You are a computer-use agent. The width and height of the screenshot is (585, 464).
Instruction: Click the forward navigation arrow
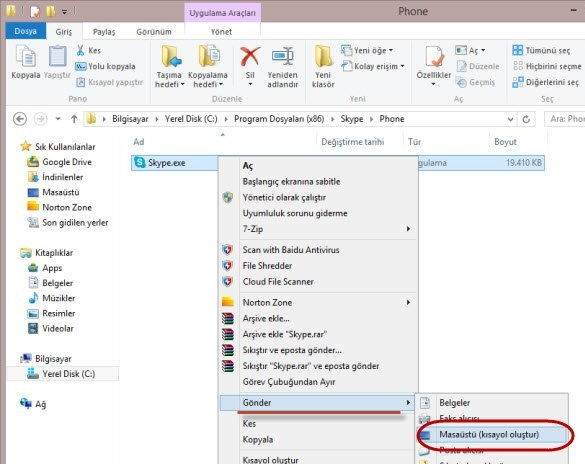pyautogui.click(x=40, y=119)
